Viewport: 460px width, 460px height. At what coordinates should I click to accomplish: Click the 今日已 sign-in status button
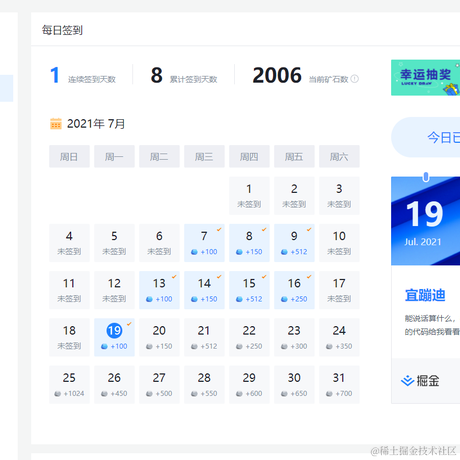[426, 137]
